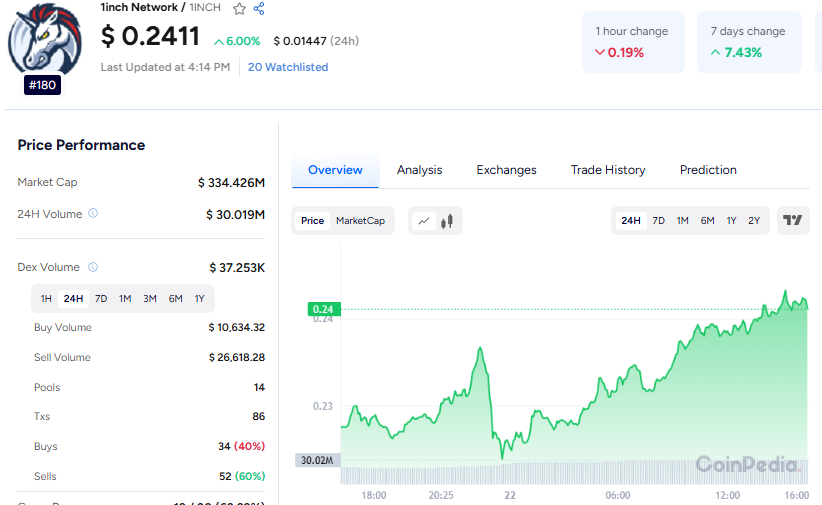The image size is (822, 505).
Task: Select the Price chart mode
Action: click(x=312, y=221)
